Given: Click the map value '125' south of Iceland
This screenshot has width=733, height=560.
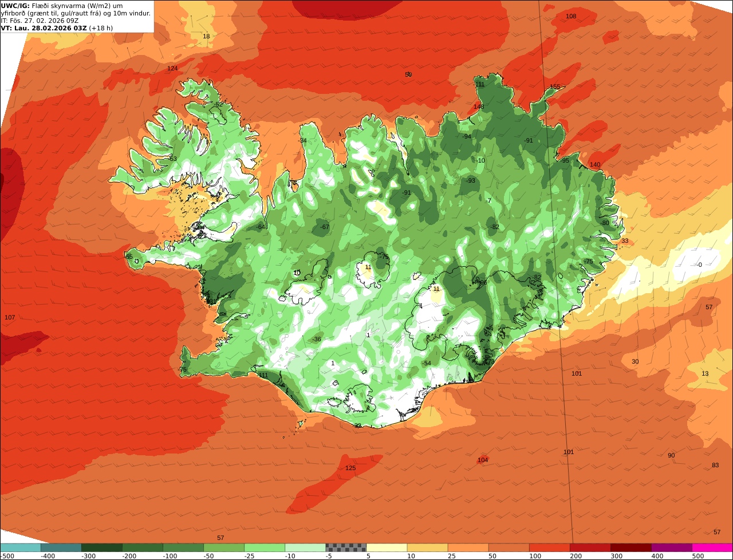Looking at the screenshot, I should coord(350,468).
